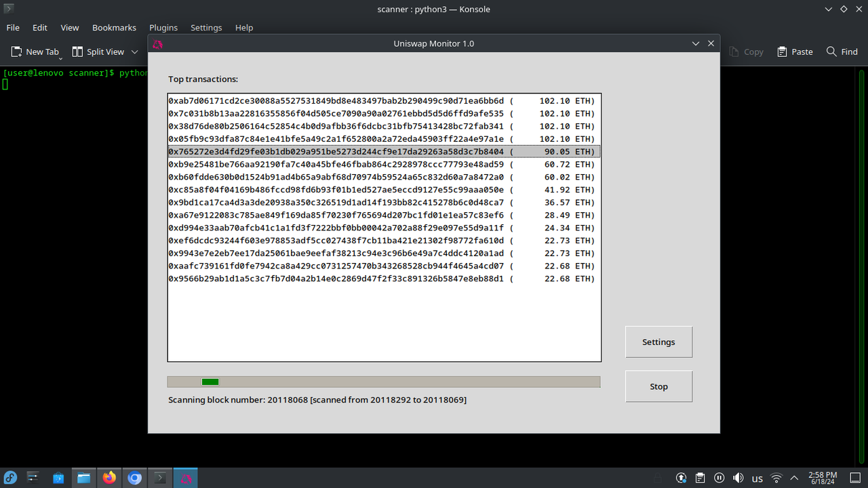
Task: Select transaction 0xab7d06171cd2 with 102.10 ETH
Action: coord(384,100)
